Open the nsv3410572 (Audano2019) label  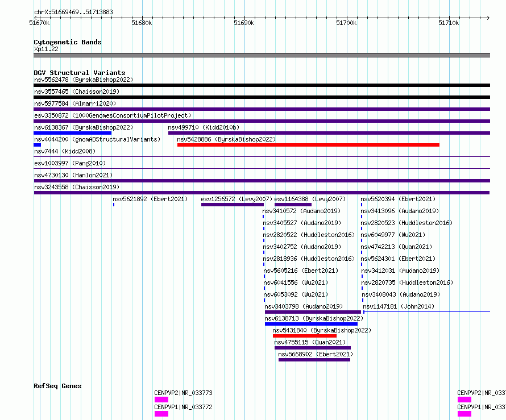pyautogui.click(x=301, y=211)
